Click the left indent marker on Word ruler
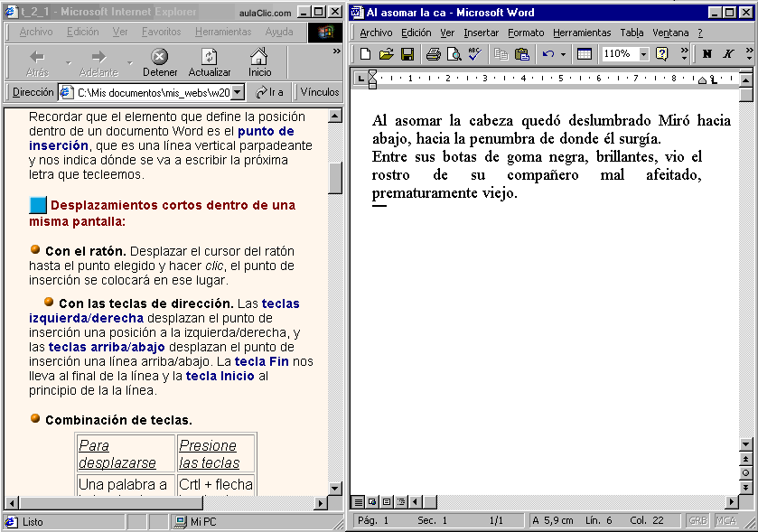Screen dimensions: 758x532 click(x=372, y=79)
